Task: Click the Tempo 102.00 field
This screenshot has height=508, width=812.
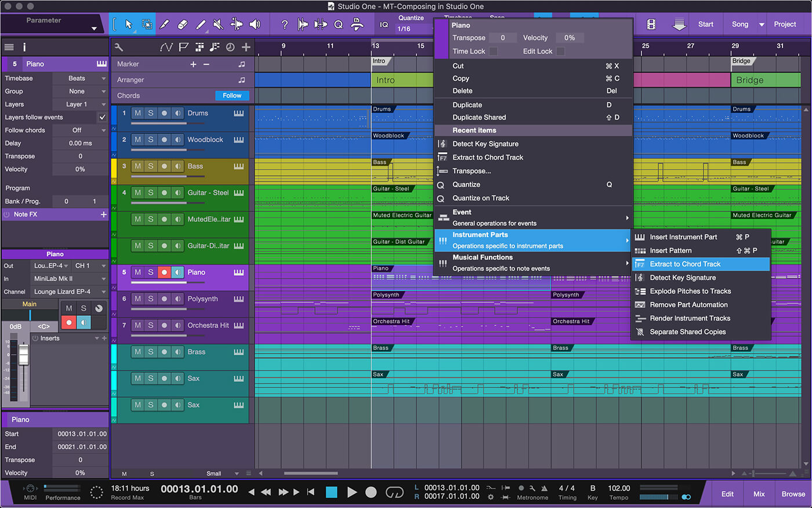Action: click(619, 488)
